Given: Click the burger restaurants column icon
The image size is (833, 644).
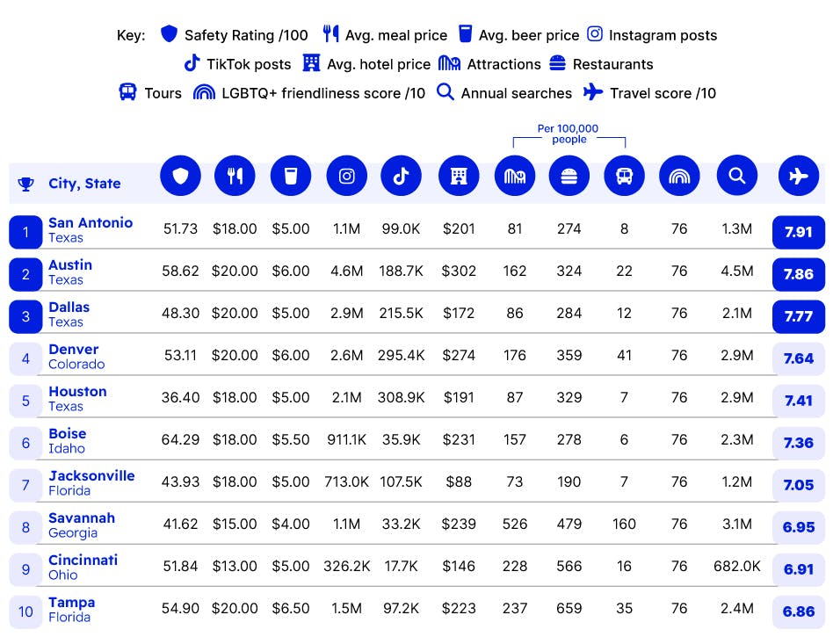Looking at the screenshot, I should point(569,177).
